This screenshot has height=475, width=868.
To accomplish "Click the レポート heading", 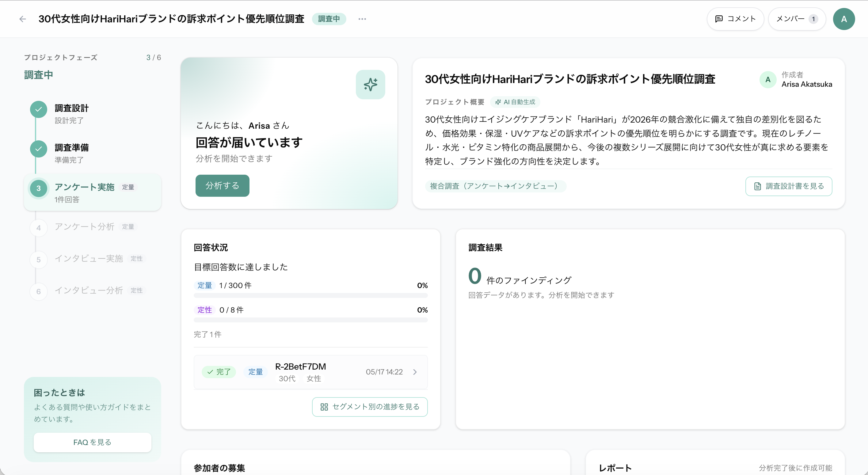I will click(615, 468).
